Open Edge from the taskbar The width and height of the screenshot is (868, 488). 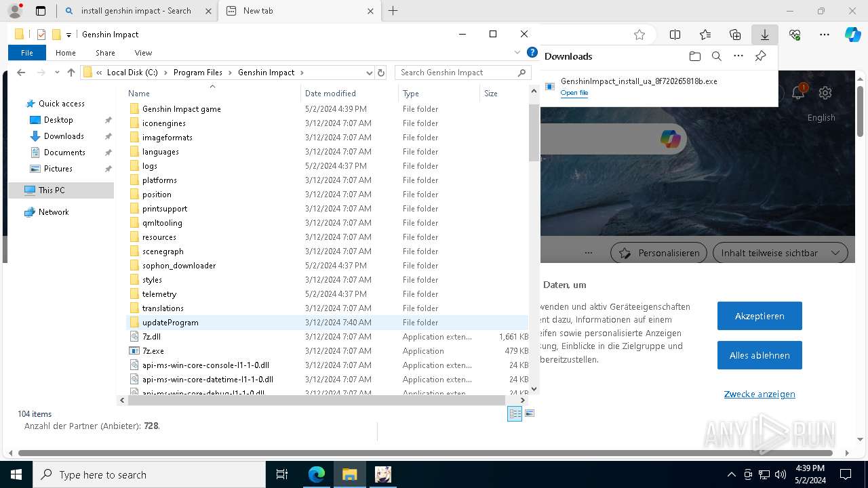tap(317, 474)
